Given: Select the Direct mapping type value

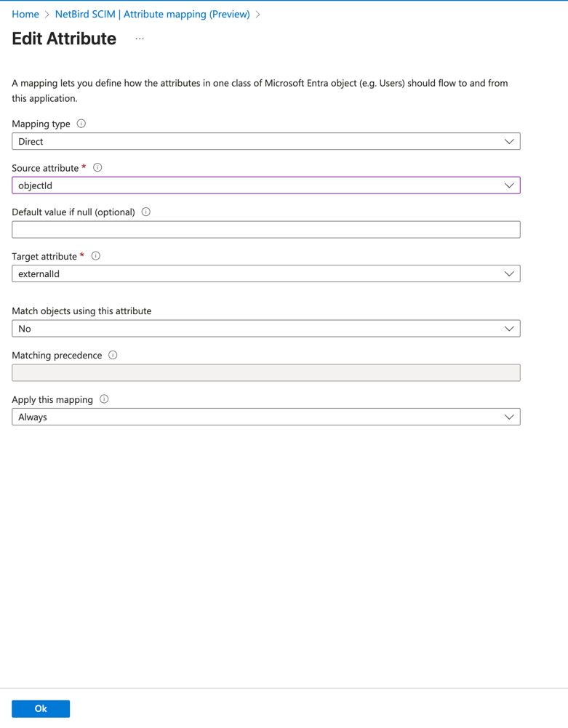Looking at the screenshot, I should (x=31, y=141).
